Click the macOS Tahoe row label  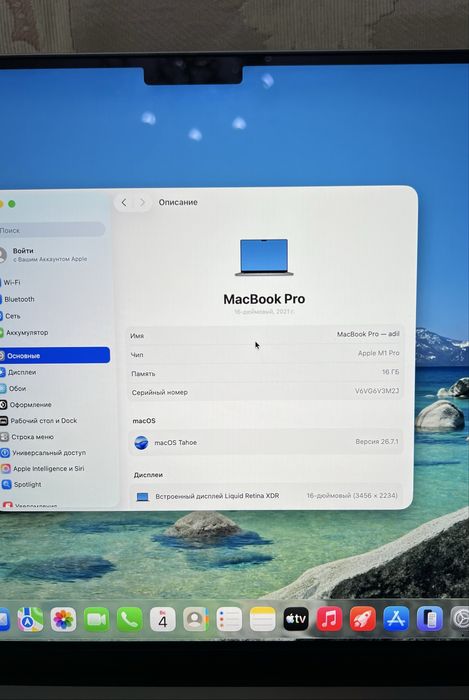pyautogui.click(x=175, y=443)
